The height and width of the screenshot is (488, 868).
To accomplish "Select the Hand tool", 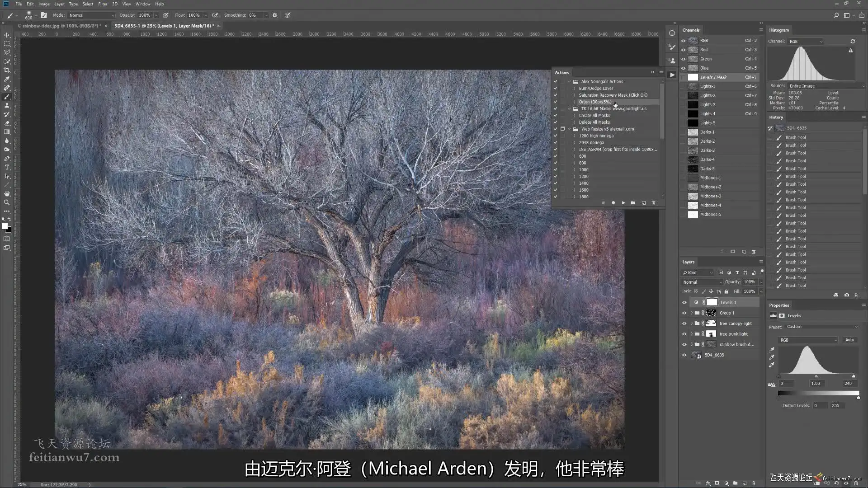I will pos(7,193).
